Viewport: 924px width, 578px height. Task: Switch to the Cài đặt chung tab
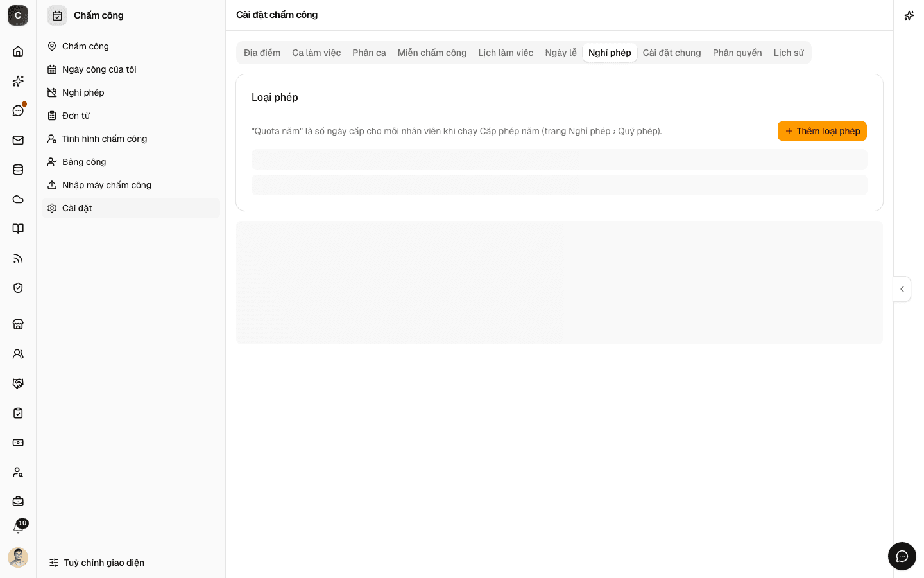672,53
